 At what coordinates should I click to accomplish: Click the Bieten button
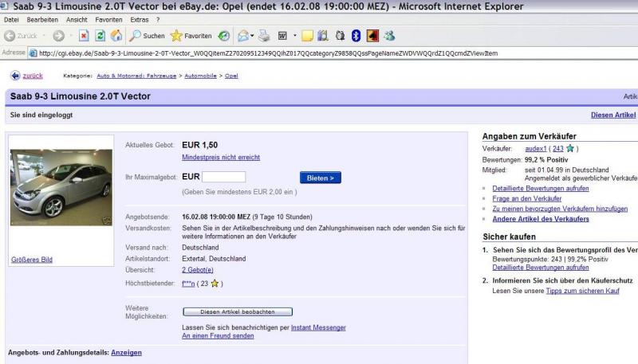point(321,178)
